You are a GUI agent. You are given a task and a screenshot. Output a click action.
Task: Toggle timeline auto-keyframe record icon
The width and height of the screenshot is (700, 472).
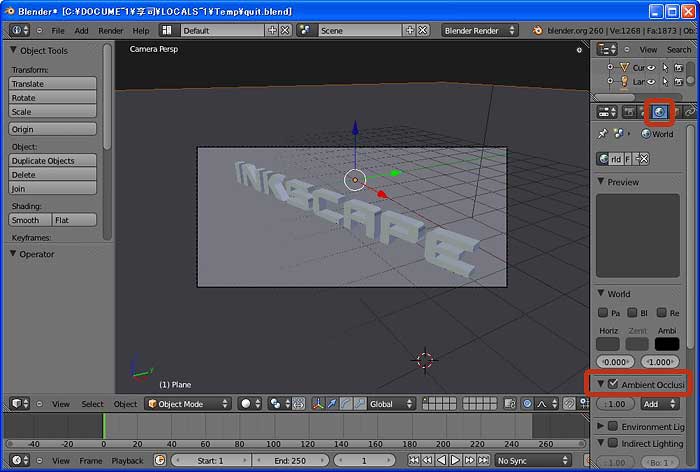(160, 460)
